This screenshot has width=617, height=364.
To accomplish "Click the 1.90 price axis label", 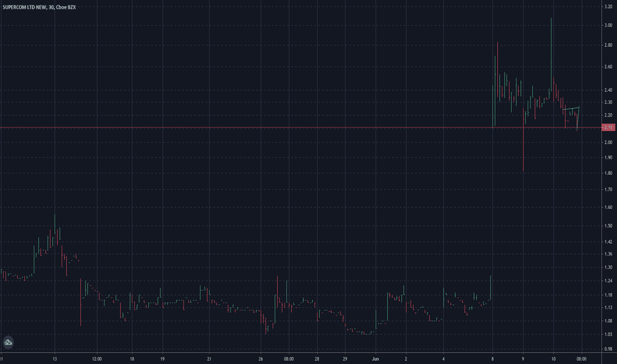I will 608,158.
